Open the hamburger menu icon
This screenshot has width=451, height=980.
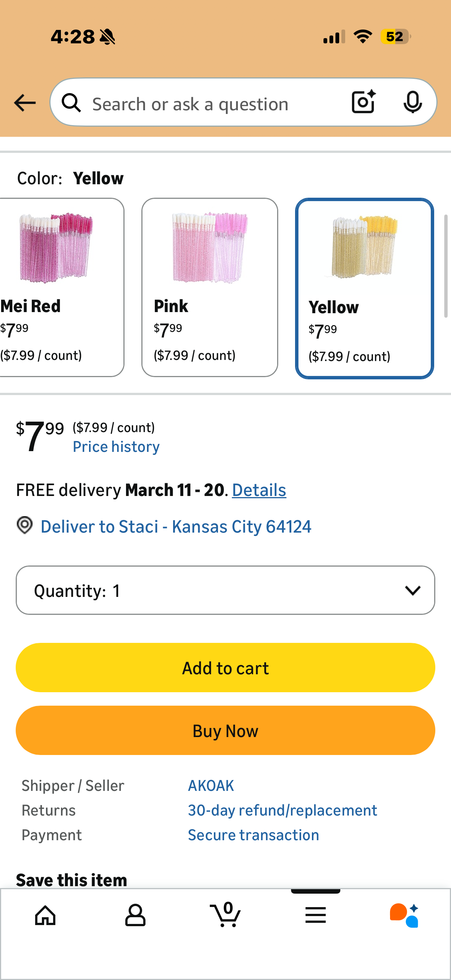(315, 915)
